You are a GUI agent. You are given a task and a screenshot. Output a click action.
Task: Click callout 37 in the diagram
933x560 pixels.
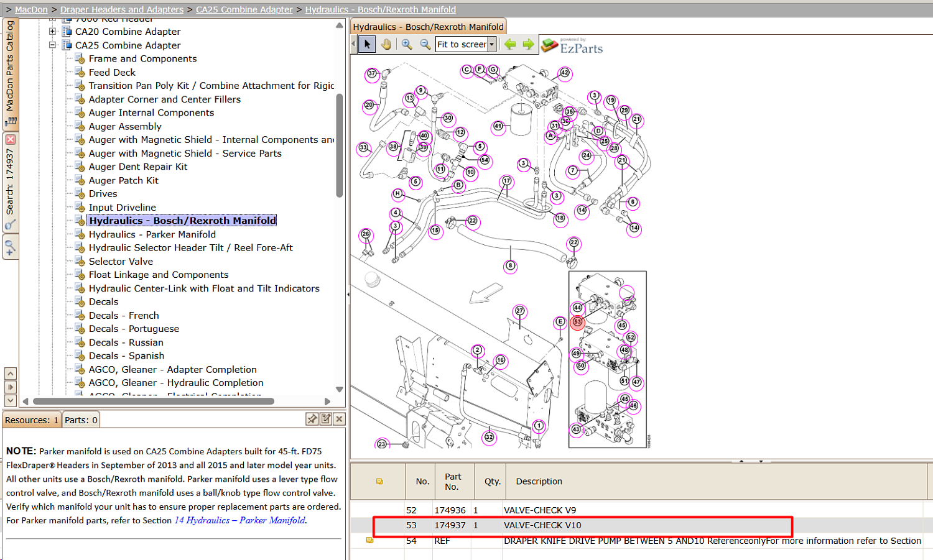tap(372, 73)
